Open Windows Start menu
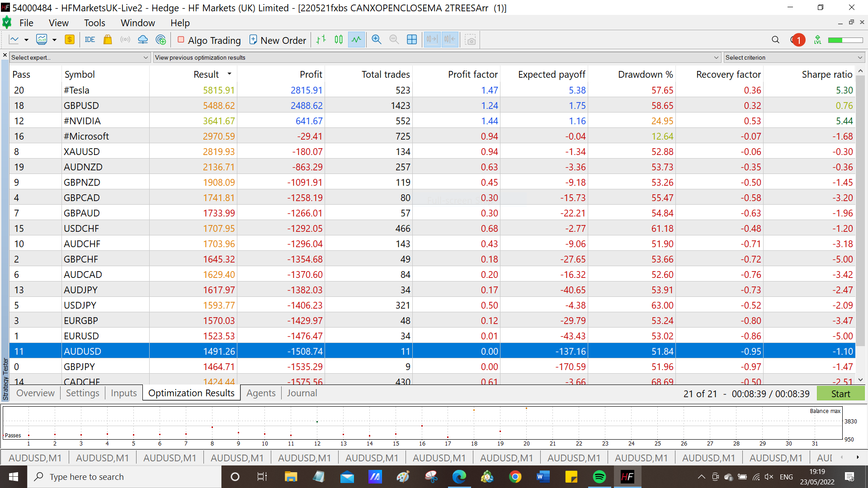This screenshot has height=488, width=868. tap(14, 477)
